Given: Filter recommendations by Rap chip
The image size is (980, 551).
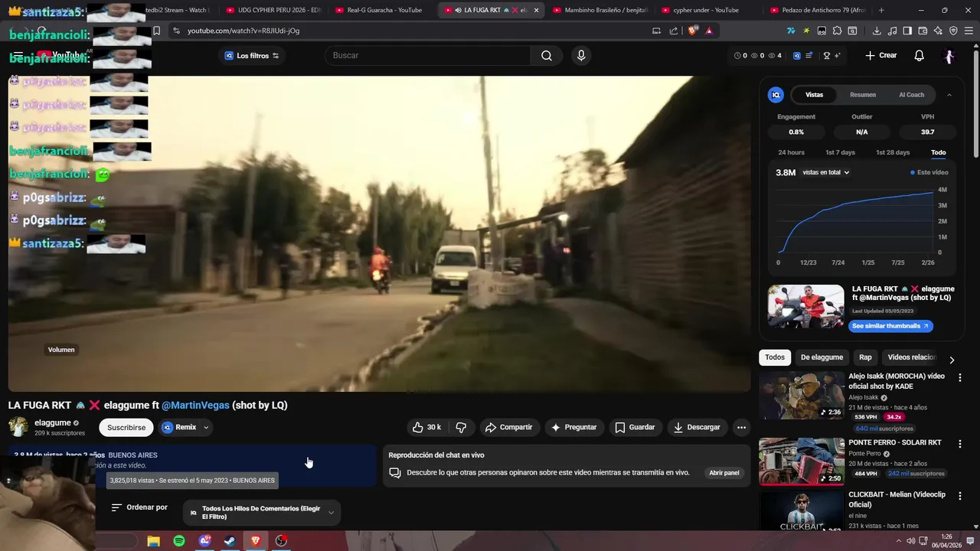Looking at the screenshot, I should click(865, 357).
